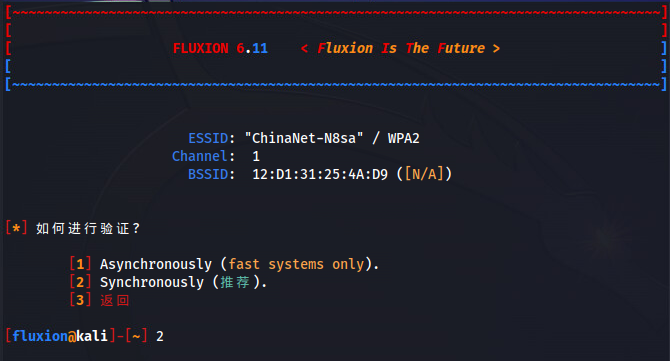This screenshot has height=361, width=670.
Task: Click the fluxion@kali shell prompt
Action: pyautogui.click(x=60, y=336)
